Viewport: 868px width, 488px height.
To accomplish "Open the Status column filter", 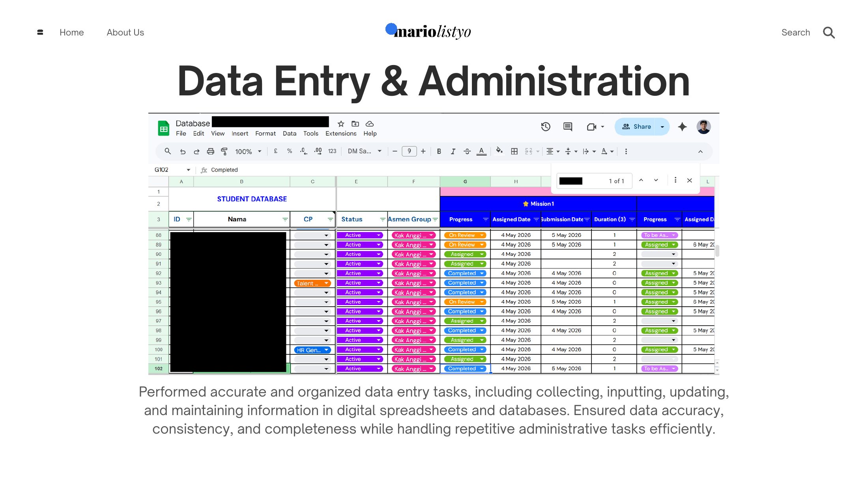I will (382, 220).
